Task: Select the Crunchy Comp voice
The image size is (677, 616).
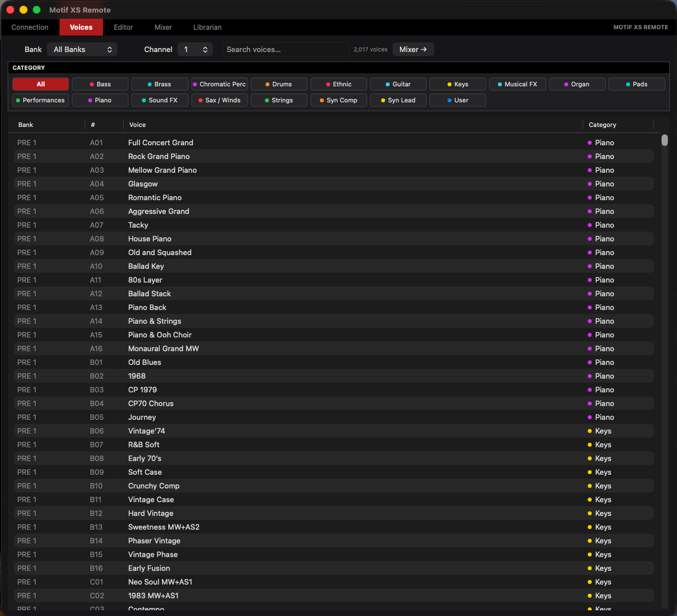Action: tap(333, 486)
